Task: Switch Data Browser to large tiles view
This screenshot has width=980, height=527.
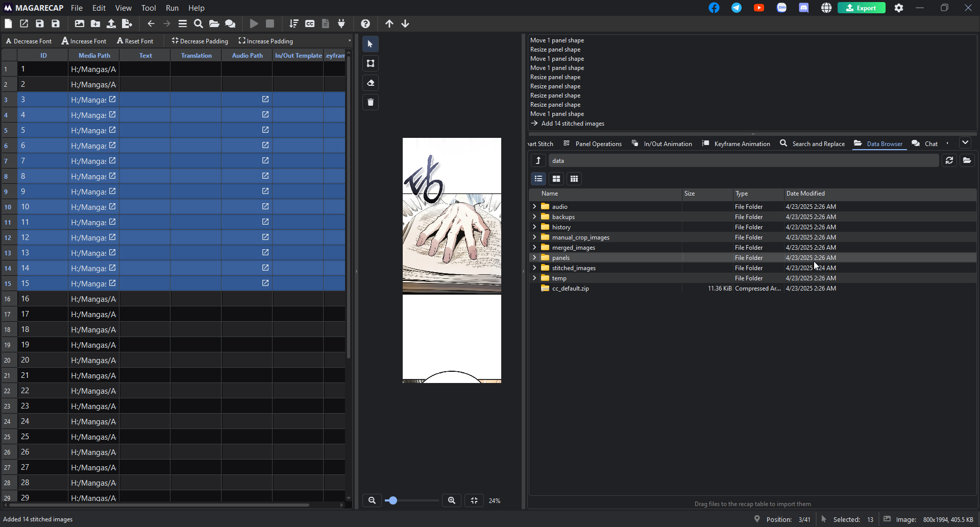Action: point(556,179)
